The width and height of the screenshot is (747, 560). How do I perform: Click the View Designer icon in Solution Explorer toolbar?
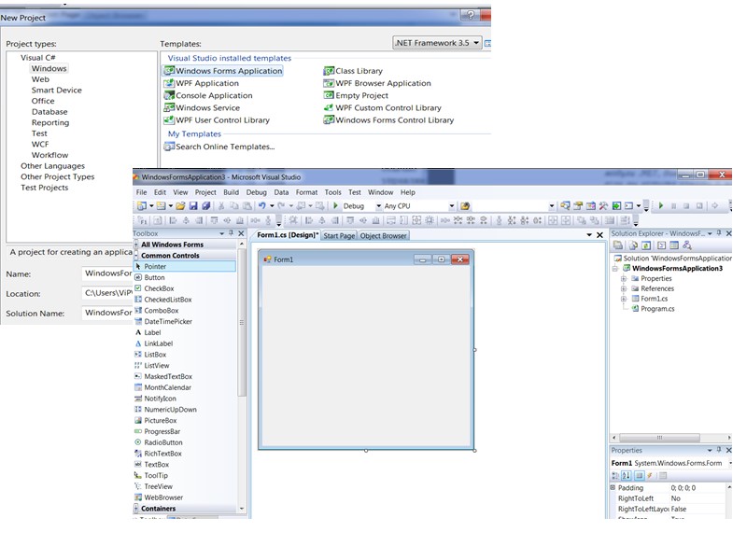[x=673, y=245]
